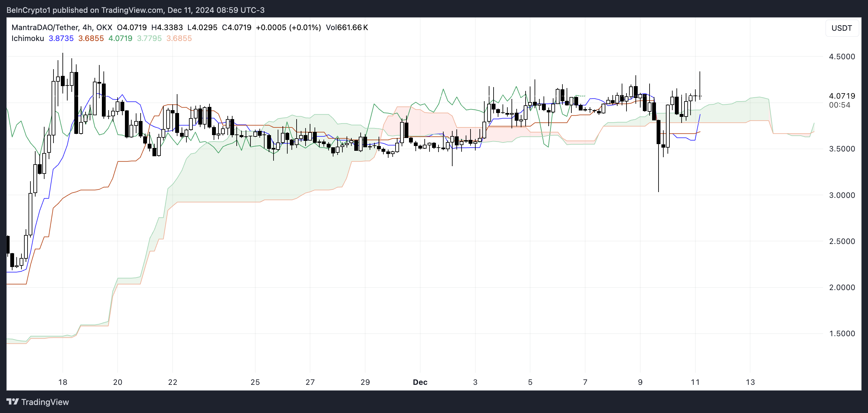Screen dimensions: 868x413
Task: Click the 3.0000 price axis label
Action: click(x=842, y=195)
